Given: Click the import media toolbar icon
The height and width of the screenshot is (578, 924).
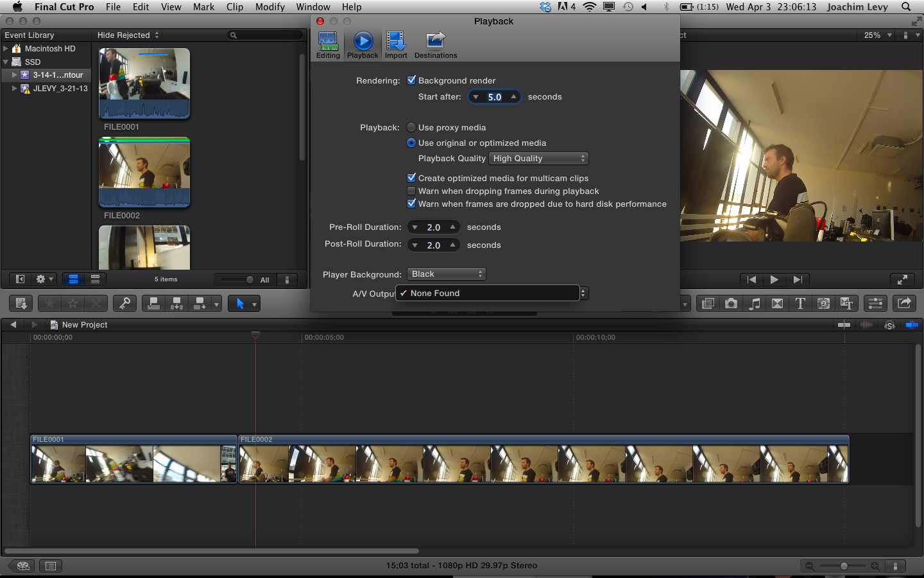Looking at the screenshot, I should tap(21, 304).
